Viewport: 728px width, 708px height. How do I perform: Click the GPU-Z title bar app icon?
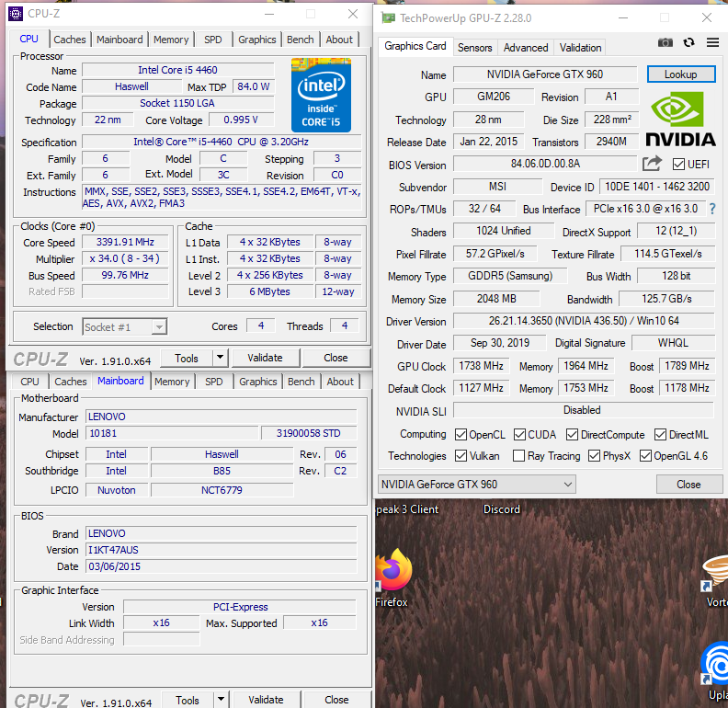pos(388,18)
